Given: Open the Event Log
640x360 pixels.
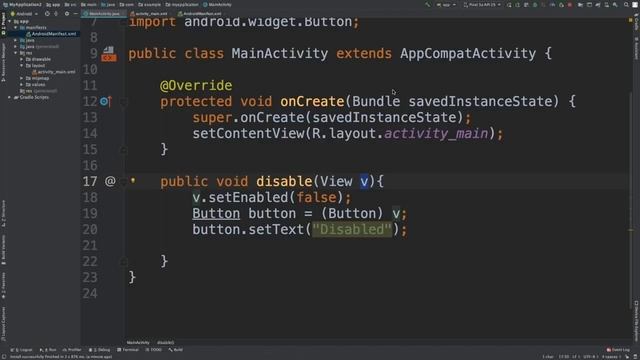Looking at the screenshot, I should (x=618, y=350).
